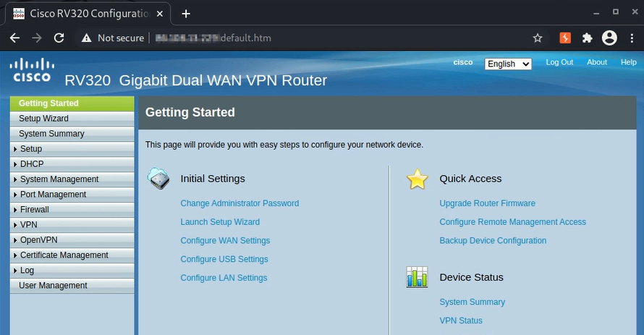Open Configure WAN Settings link
Screen dimensions: 644x335
coord(225,240)
